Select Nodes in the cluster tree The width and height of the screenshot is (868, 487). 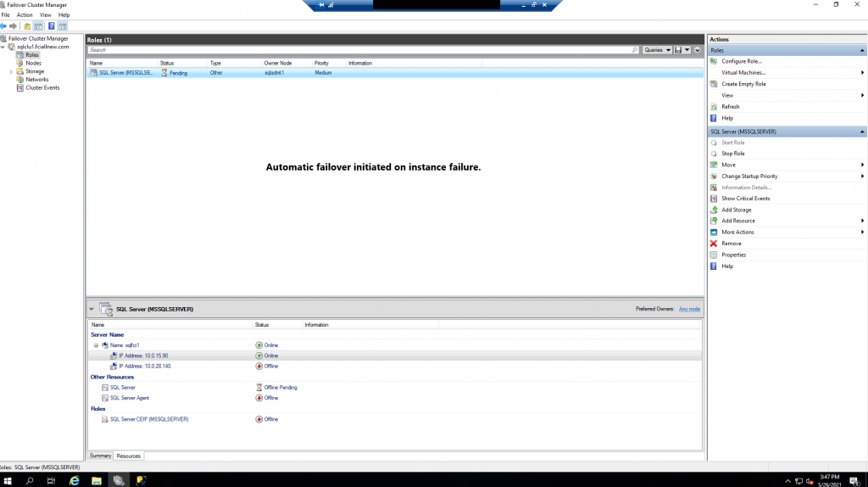click(33, 63)
